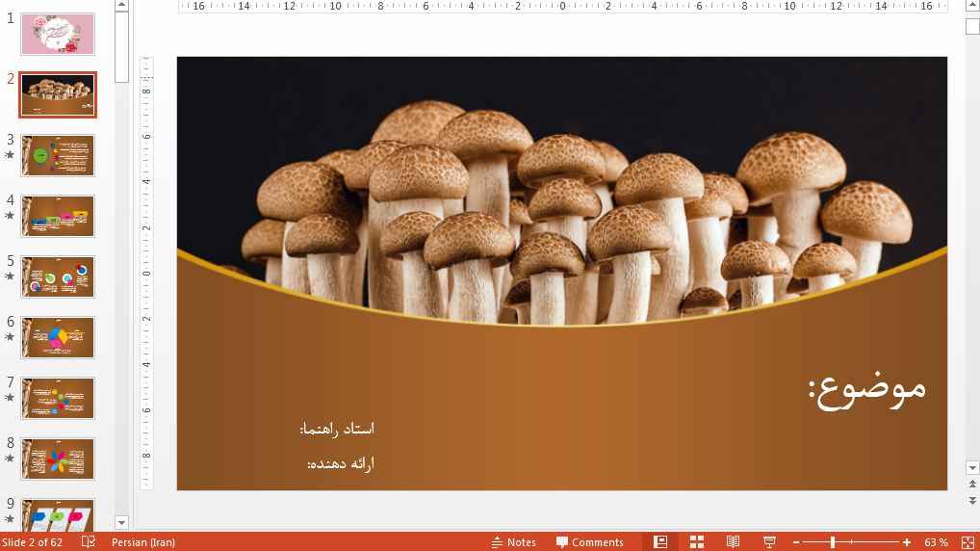The height and width of the screenshot is (551, 980).
Task: Select slide 5 thumbnail with pie charts
Action: pos(58,276)
